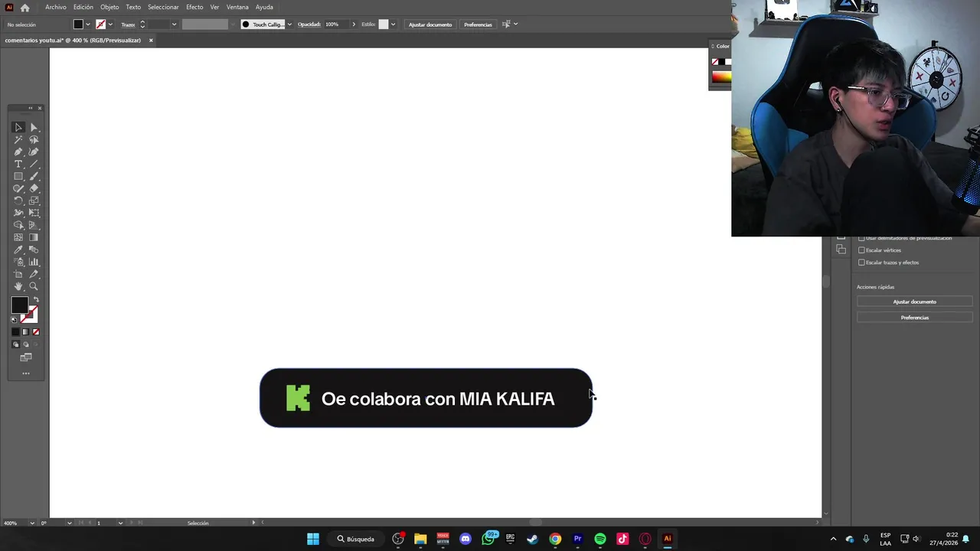Viewport: 980px width, 551px height.
Task: Reset to default fill and stroke
Action: click(x=15, y=319)
